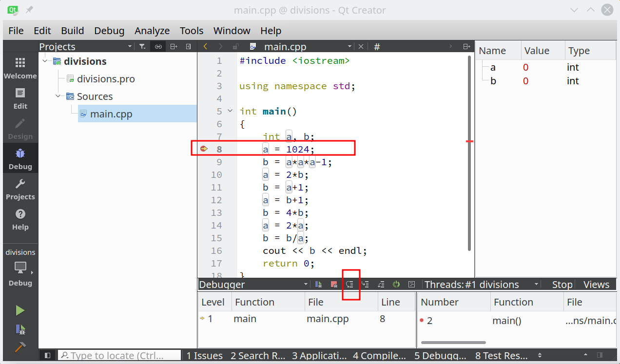Click the green Run button

[20, 310]
